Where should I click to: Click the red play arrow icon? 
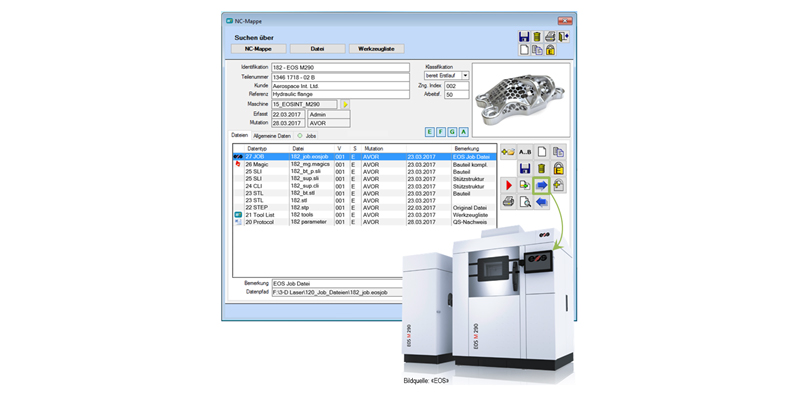tap(508, 185)
